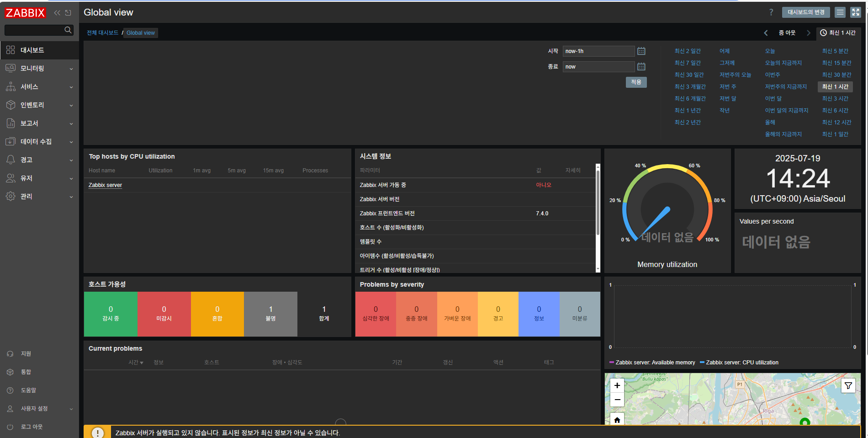Expand the 사용자 설정 menu
This screenshot has width=868, height=438.
pyautogui.click(x=39, y=409)
